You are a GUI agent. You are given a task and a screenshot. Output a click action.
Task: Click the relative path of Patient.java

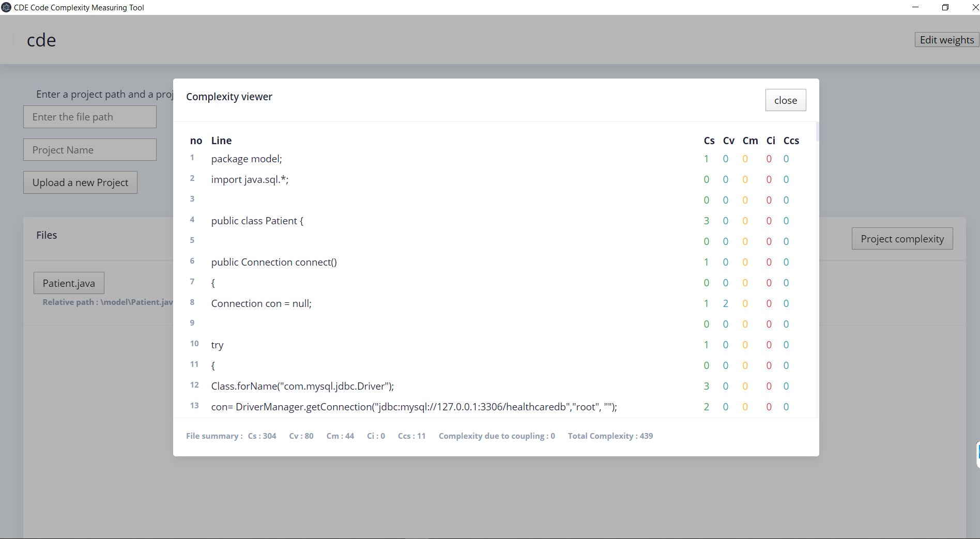(106, 302)
